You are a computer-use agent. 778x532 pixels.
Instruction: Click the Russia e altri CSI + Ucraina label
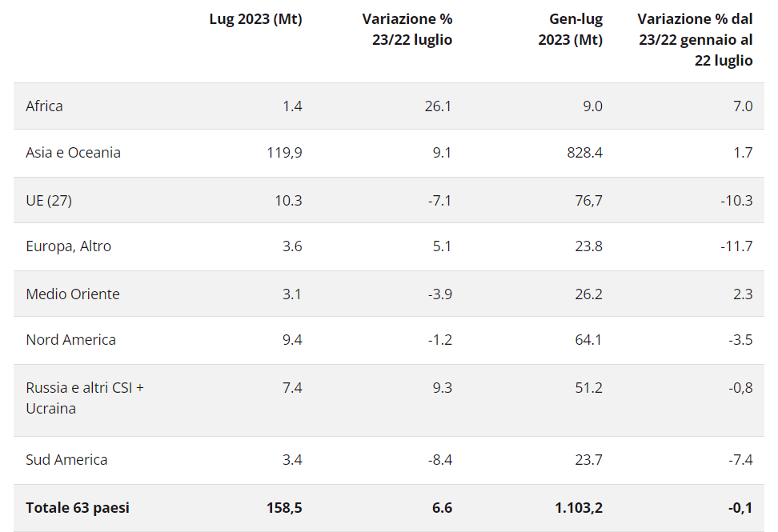point(84,398)
